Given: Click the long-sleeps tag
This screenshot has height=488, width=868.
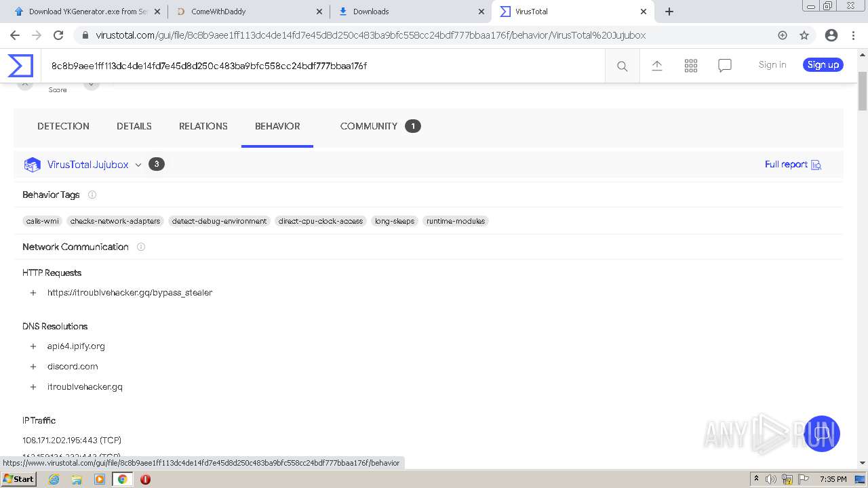Looking at the screenshot, I should click(395, 221).
